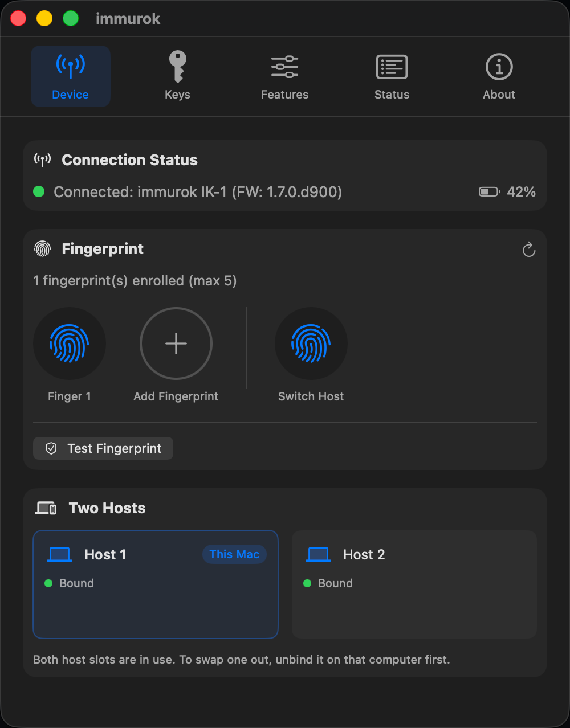
Task: Click the laptop icon on Host 2
Action: pos(319,554)
